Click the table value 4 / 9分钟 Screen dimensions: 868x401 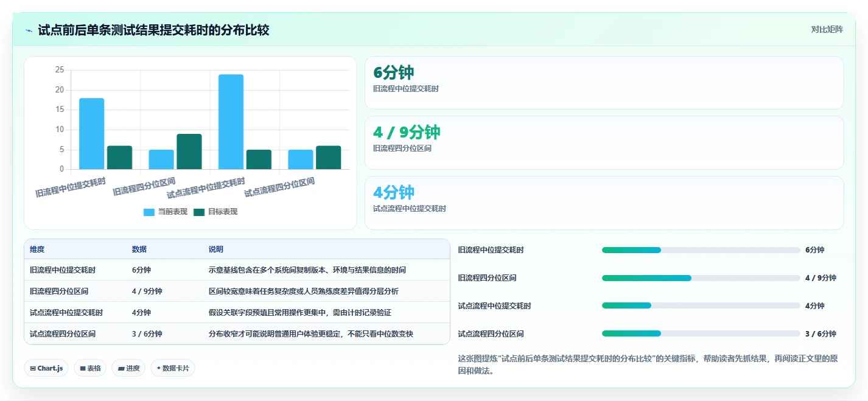pos(147,291)
